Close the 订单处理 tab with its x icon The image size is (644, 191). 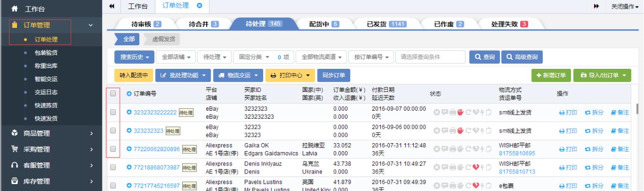coord(199,5)
